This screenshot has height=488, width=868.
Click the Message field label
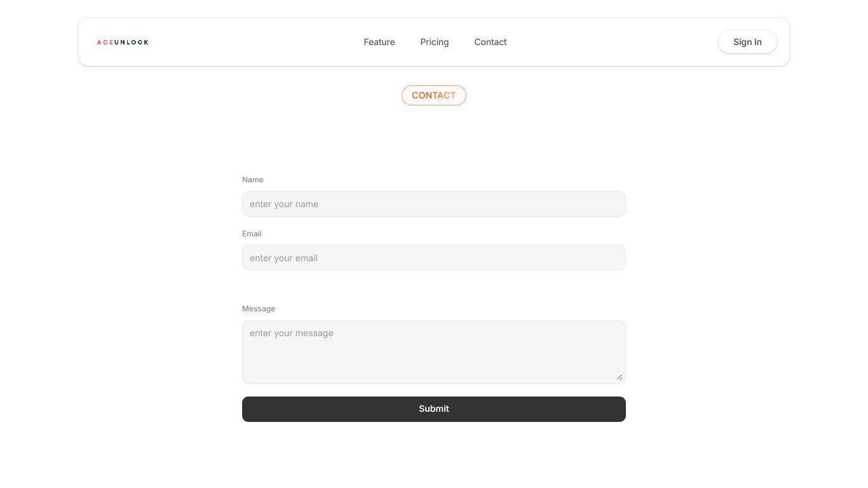coord(259,309)
